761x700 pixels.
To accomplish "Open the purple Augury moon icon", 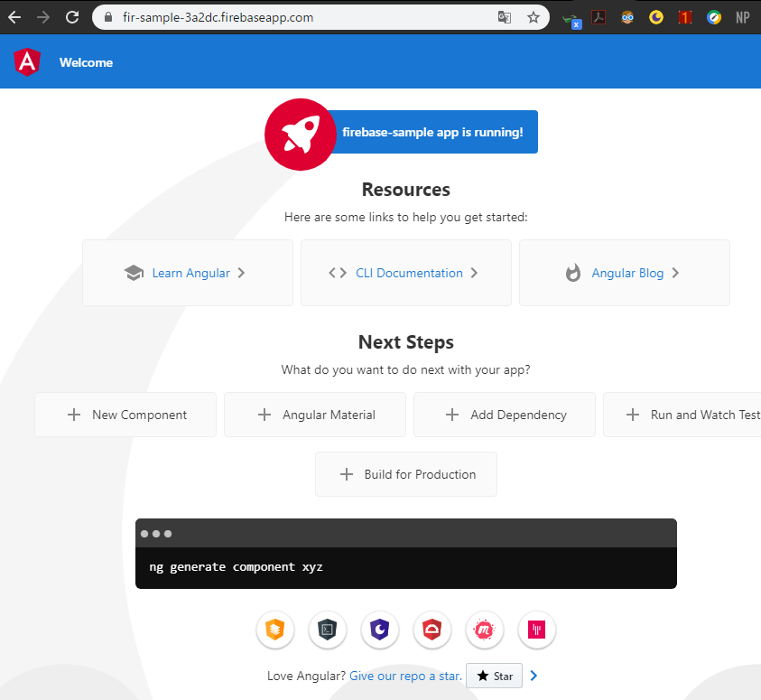I will coord(380,630).
